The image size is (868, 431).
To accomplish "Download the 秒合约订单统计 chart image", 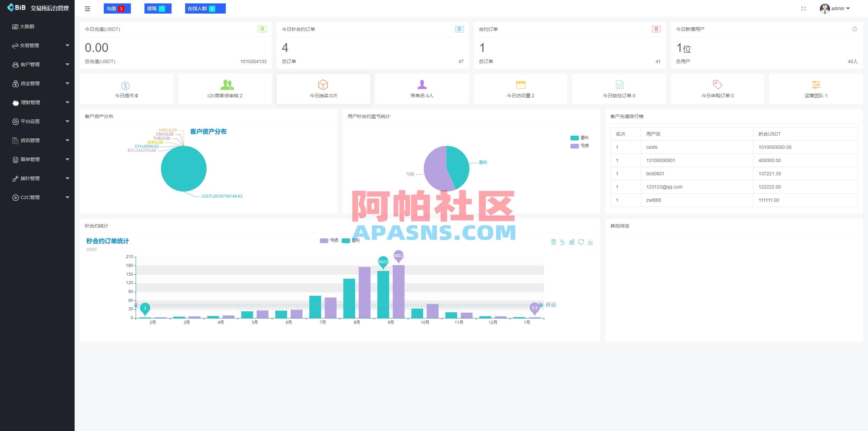I will coord(590,242).
